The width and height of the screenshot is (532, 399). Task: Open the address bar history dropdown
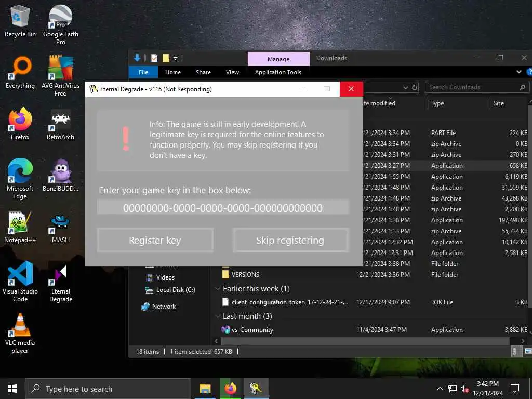pos(405,87)
